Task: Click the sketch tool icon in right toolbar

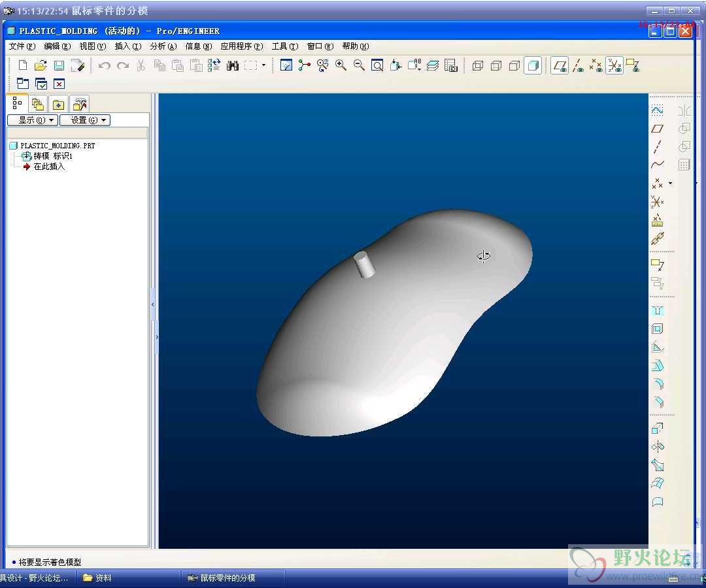Action: (x=658, y=110)
